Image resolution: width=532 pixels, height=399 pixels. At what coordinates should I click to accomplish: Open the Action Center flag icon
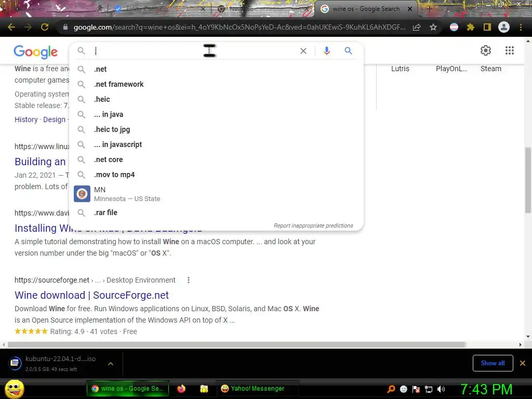[416, 389]
